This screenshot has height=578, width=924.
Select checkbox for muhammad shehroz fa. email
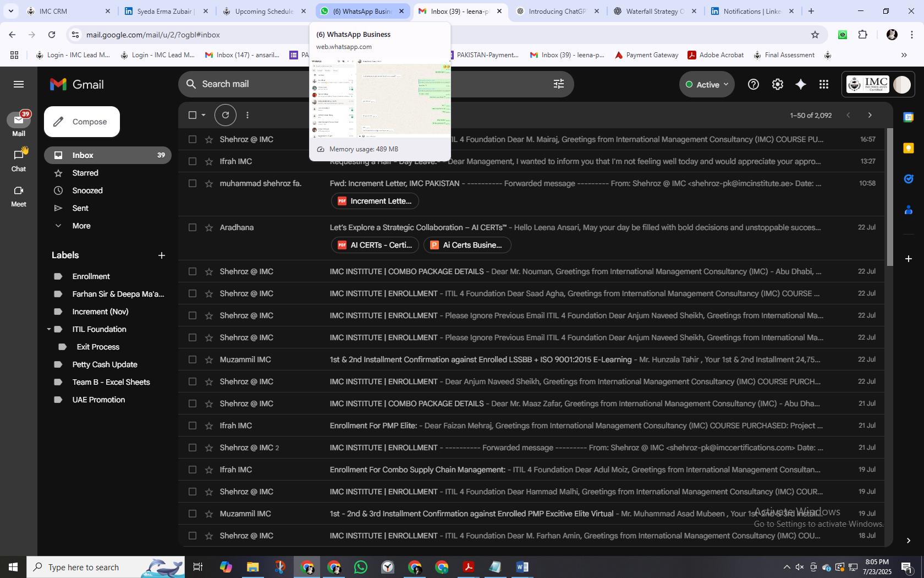point(193,183)
